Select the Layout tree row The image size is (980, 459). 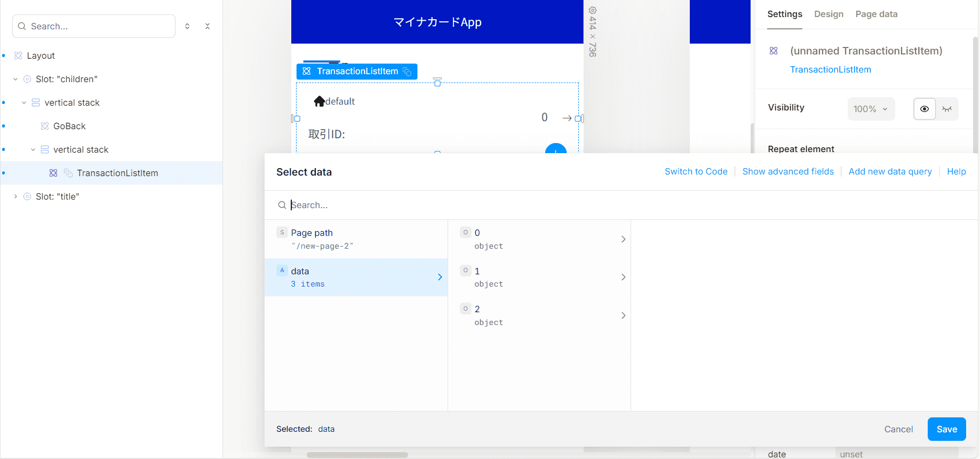point(111,56)
